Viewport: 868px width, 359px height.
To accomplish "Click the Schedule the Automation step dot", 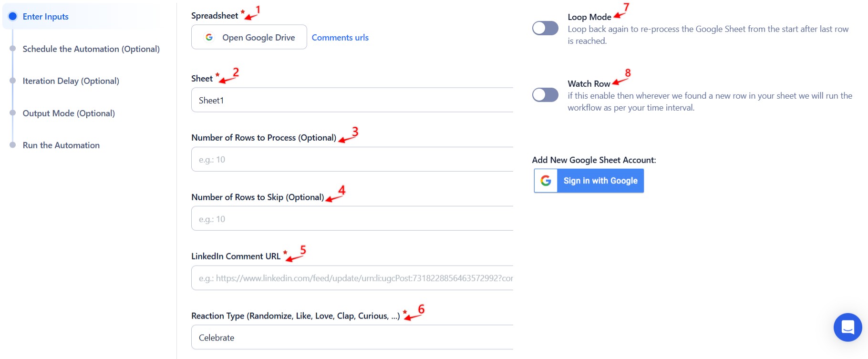I will [13, 49].
